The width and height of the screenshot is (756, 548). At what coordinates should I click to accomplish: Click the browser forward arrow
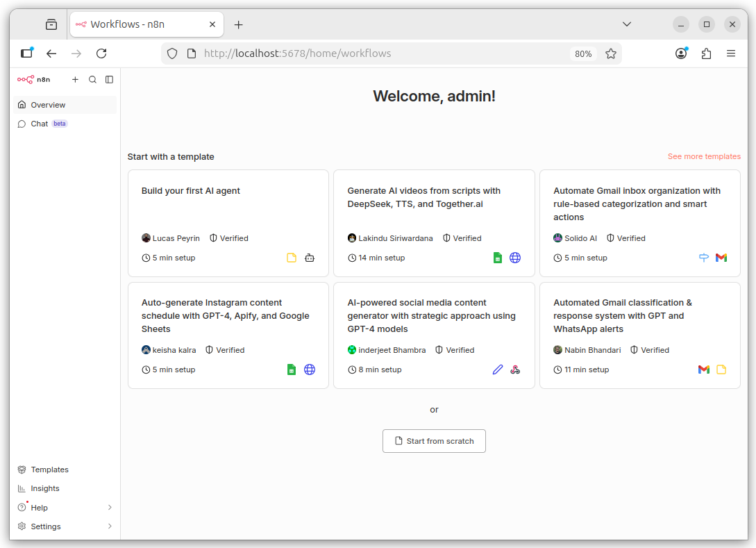[76, 53]
